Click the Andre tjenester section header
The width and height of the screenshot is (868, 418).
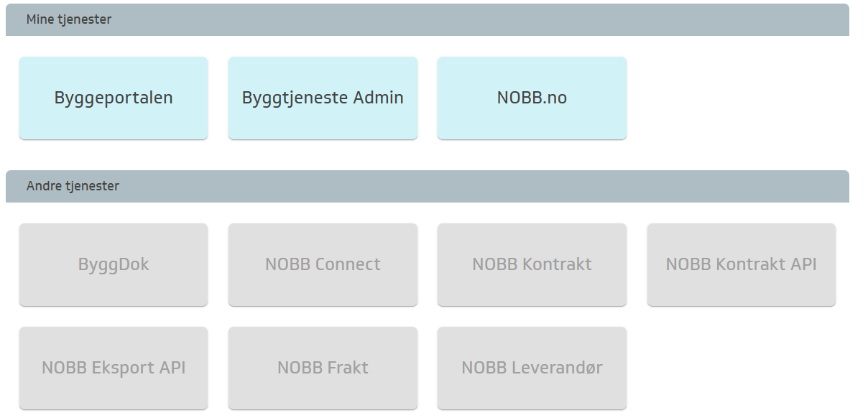[73, 186]
